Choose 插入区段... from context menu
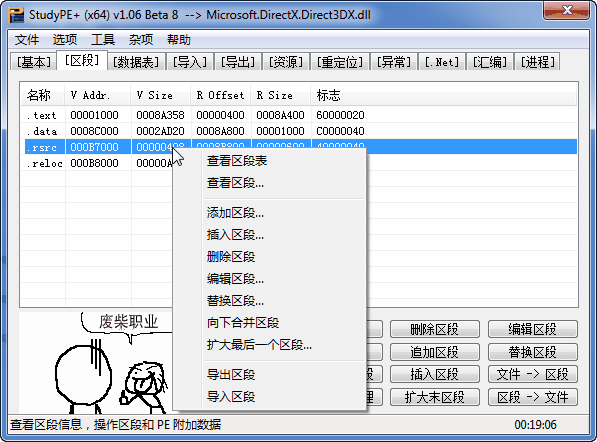This screenshot has height=442, width=597. (x=270, y=235)
